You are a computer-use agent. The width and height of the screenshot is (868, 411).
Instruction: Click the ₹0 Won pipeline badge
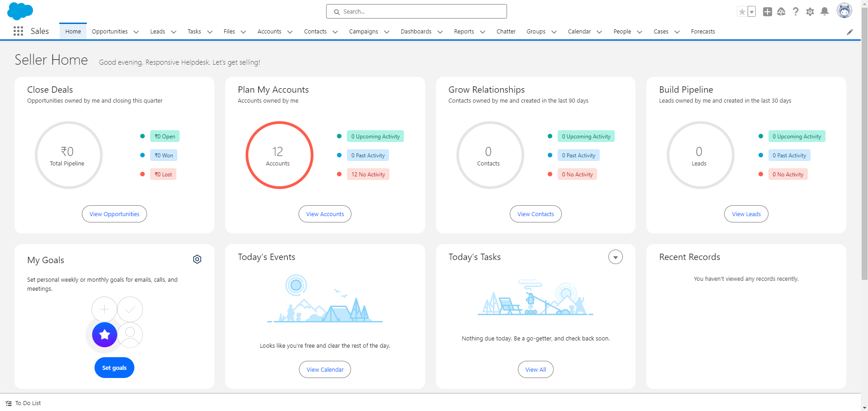point(164,155)
